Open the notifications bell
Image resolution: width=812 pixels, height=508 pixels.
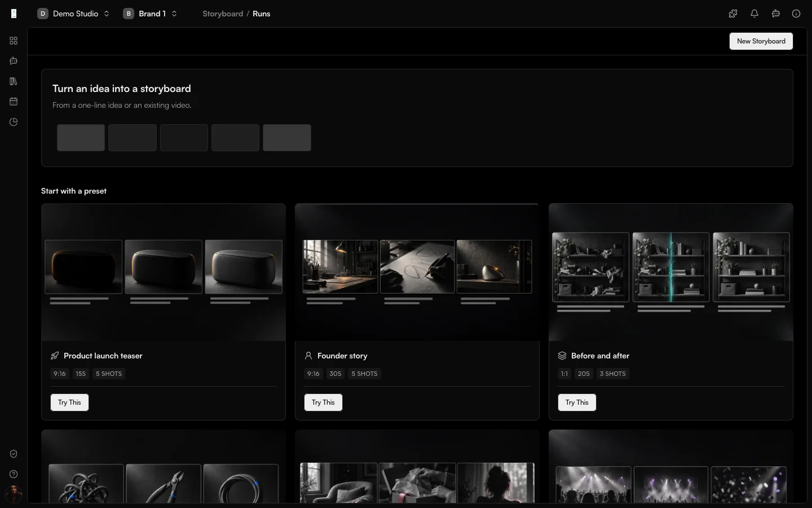(x=754, y=14)
